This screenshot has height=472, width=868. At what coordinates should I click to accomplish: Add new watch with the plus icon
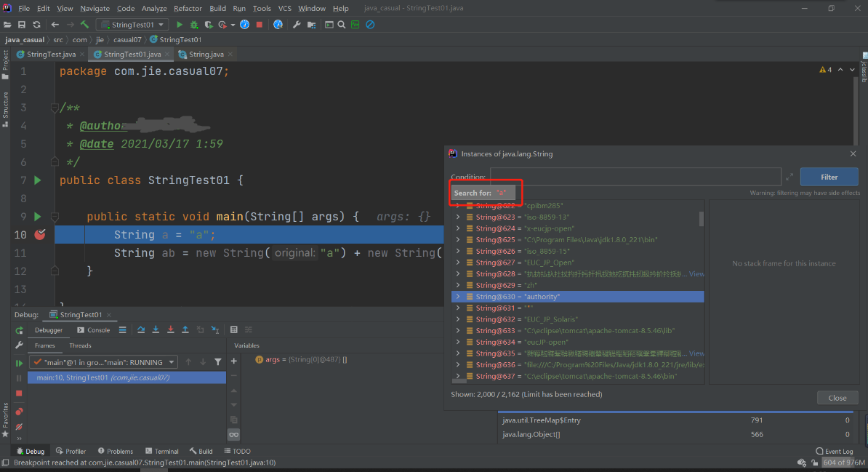(233, 361)
